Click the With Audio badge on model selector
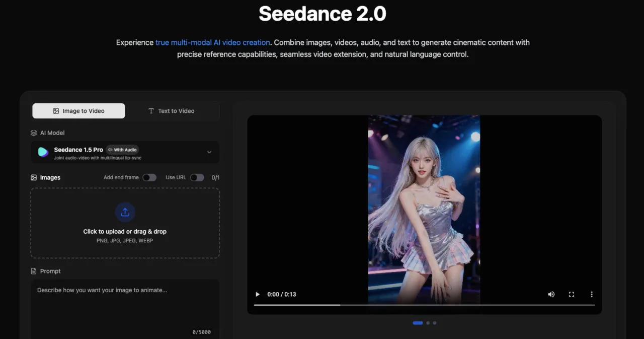 click(122, 149)
